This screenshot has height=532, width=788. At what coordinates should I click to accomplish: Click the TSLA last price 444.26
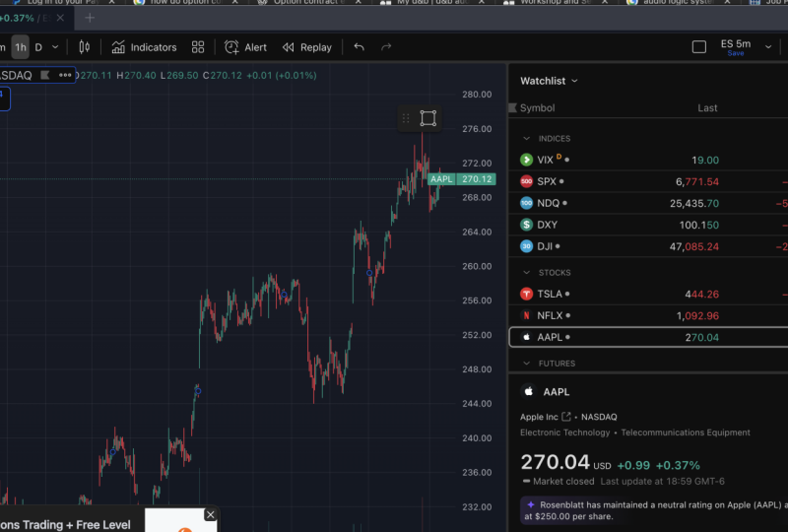point(702,295)
